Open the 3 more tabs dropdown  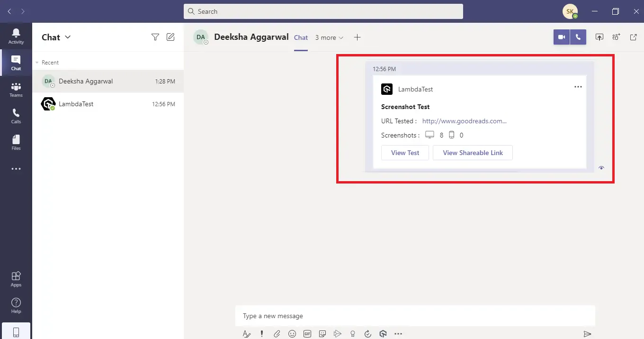[329, 37]
